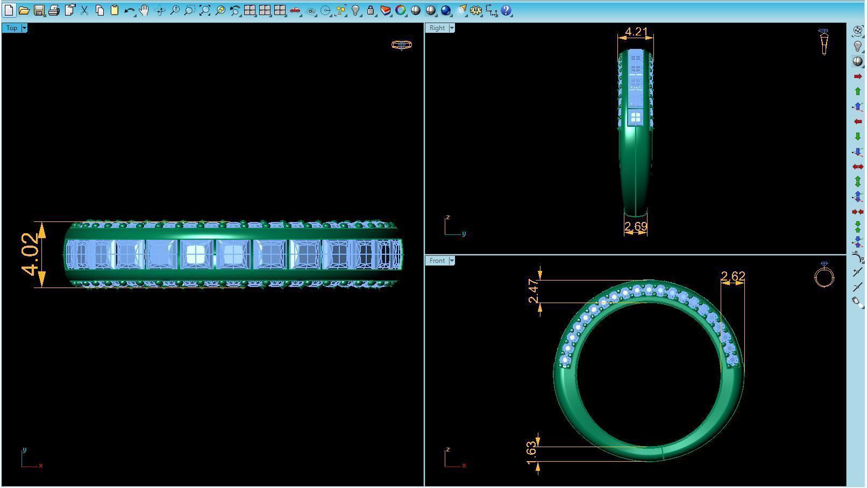Open the dimension tools icon

coord(491,10)
